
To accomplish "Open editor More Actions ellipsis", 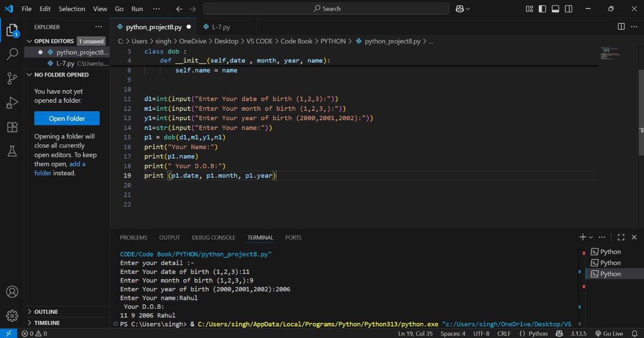I will pos(634,27).
